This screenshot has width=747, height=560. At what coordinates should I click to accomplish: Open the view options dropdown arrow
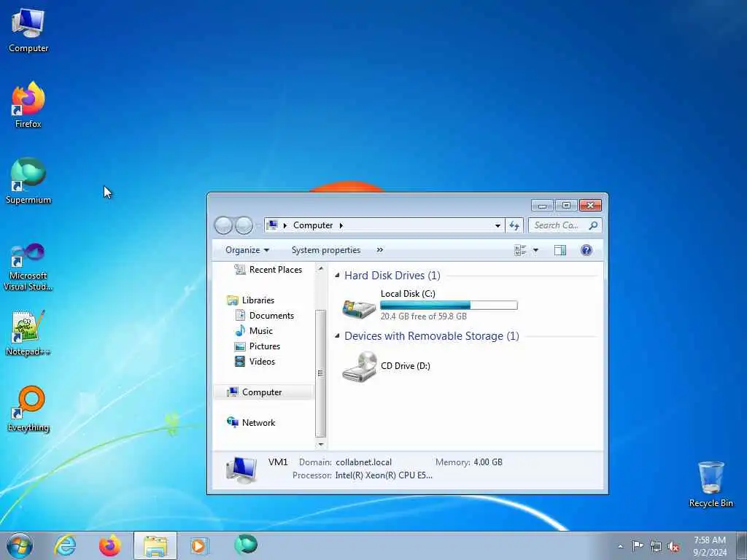535,250
